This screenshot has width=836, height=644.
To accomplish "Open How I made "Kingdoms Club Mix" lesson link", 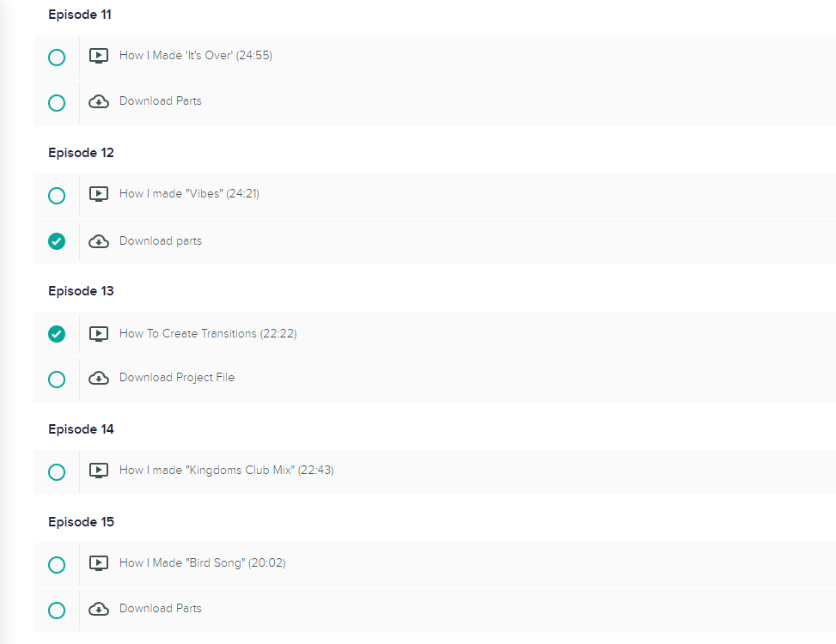I will [x=227, y=470].
